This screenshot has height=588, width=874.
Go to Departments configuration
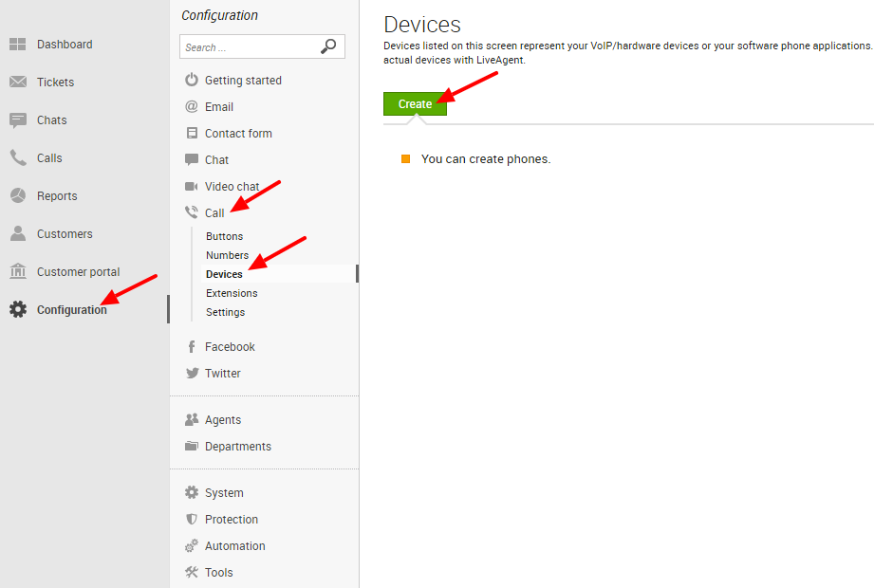click(238, 447)
